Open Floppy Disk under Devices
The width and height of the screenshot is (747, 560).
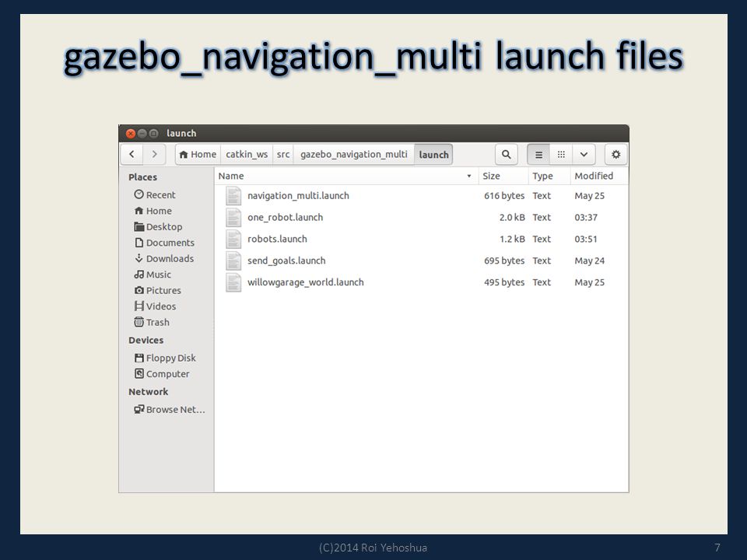click(x=165, y=358)
